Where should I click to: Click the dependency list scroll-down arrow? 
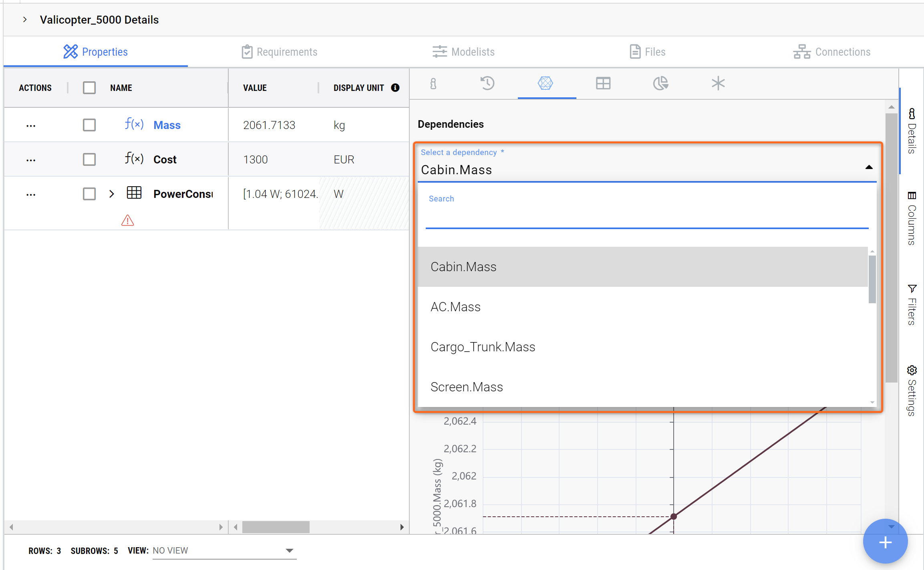click(x=872, y=403)
